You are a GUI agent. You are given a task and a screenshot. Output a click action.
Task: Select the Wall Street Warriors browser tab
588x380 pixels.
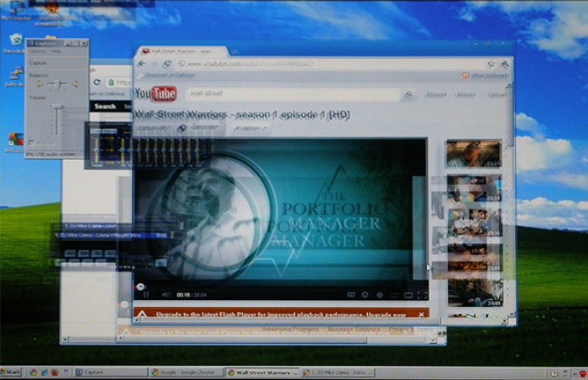pyautogui.click(x=182, y=50)
